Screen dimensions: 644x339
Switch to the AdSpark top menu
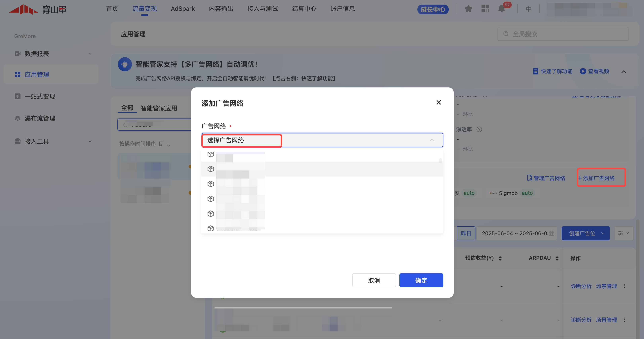[x=182, y=9]
